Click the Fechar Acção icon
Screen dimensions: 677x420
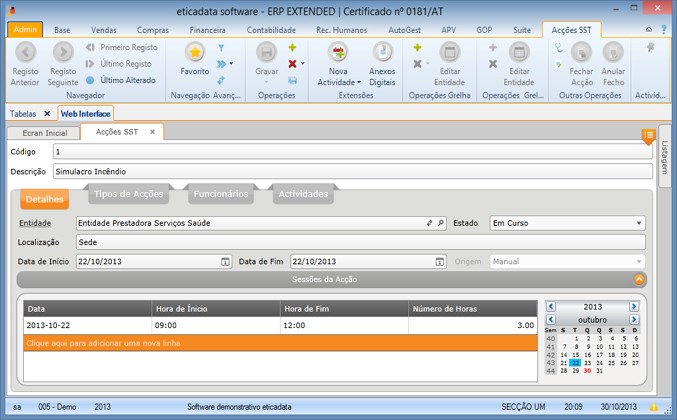click(x=581, y=53)
